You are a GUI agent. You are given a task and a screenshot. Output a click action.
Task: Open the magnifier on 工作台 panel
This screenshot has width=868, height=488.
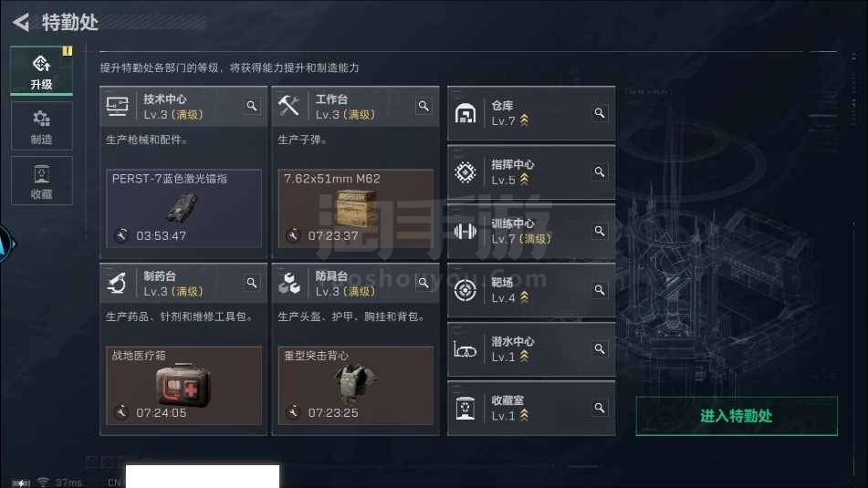tap(424, 106)
